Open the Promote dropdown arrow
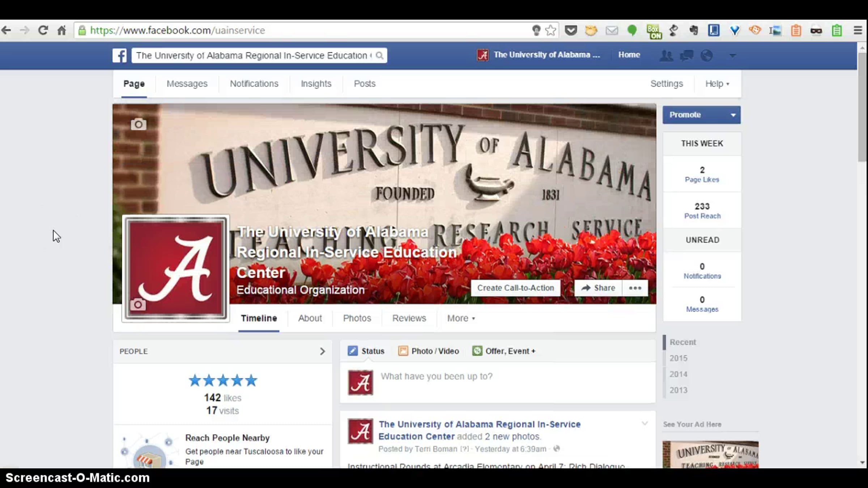Viewport: 868px width, 488px height. click(x=733, y=115)
